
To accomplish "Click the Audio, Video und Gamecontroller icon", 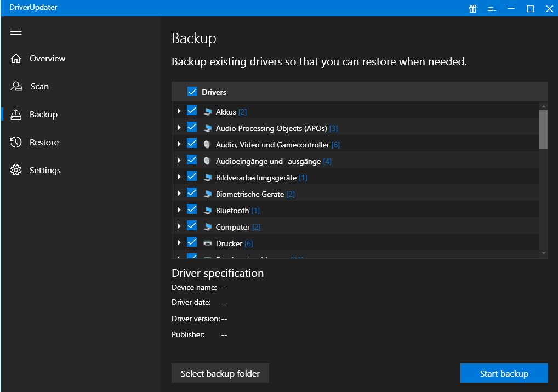I will tap(207, 145).
